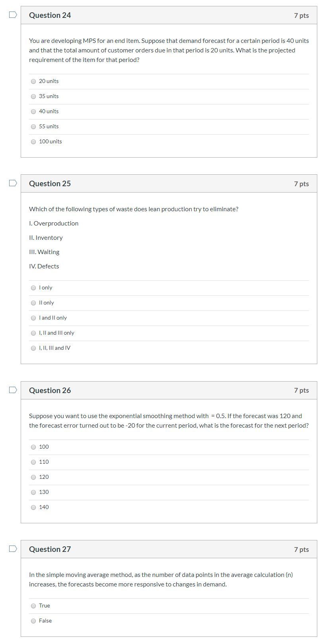Choose 130 for Question 26
Image resolution: width=334 pixels, height=644 pixels.
(x=33, y=492)
